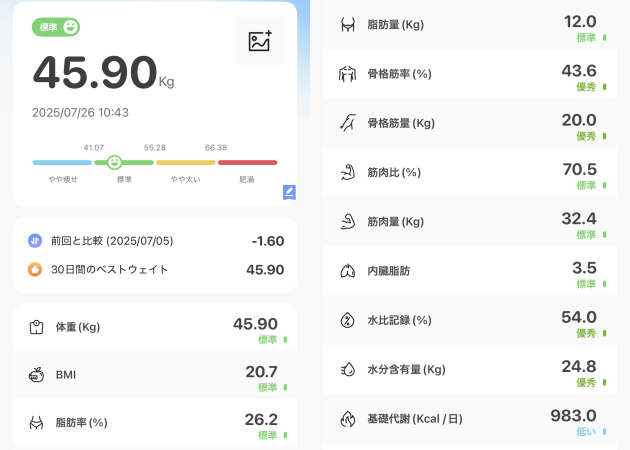Expand the 脂肪量 (Kg) row
The height and width of the screenshot is (450, 630).
coord(470,24)
